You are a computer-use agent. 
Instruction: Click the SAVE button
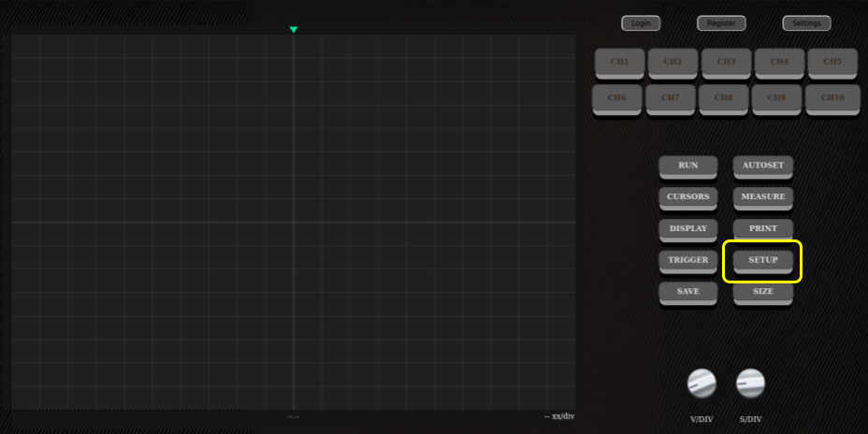click(688, 293)
